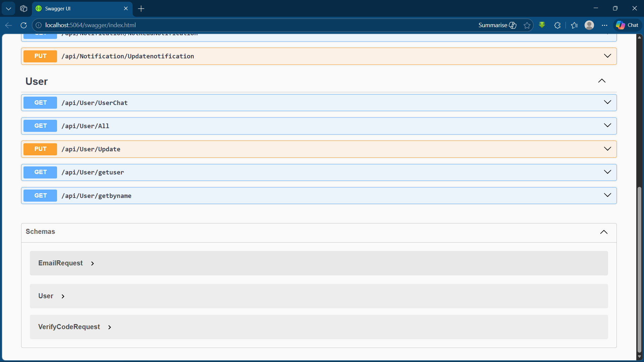This screenshot has width=644, height=362.
Task: Add this page to favorites star
Action: click(527, 25)
